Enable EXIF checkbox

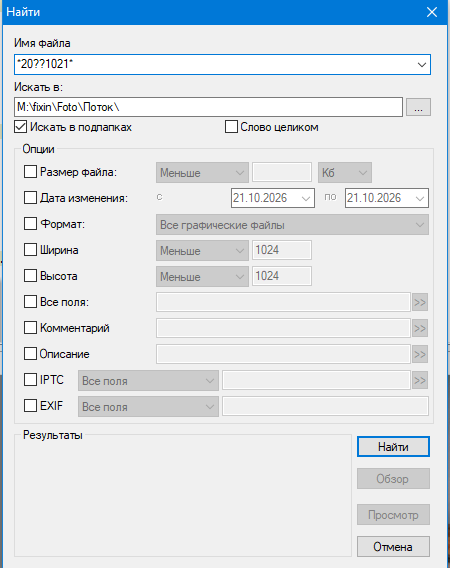click(30, 406)
